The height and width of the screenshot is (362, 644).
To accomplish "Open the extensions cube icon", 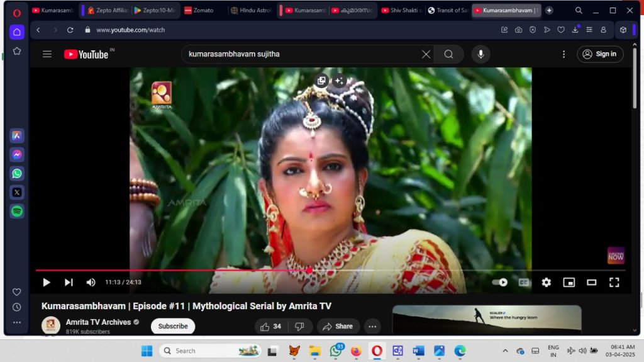I will (623, 30).
